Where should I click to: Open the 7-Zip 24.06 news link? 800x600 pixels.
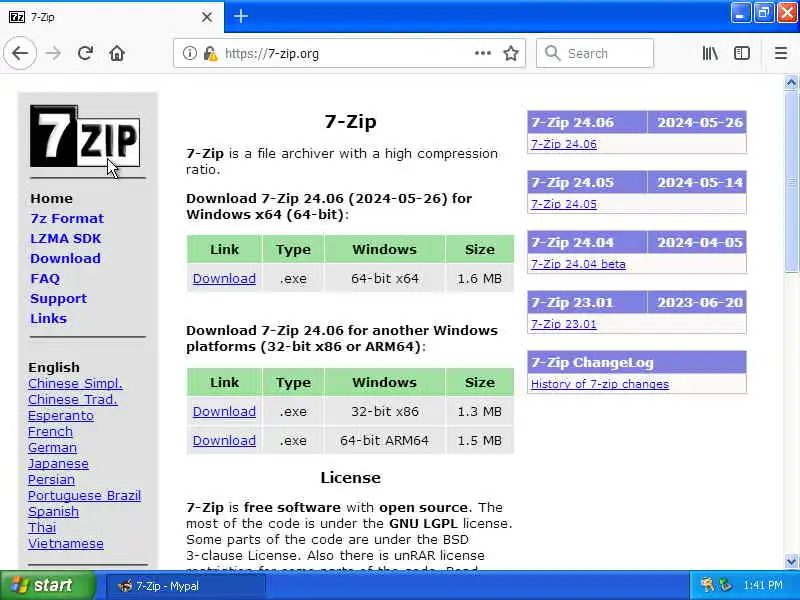[x=564, y=144]
